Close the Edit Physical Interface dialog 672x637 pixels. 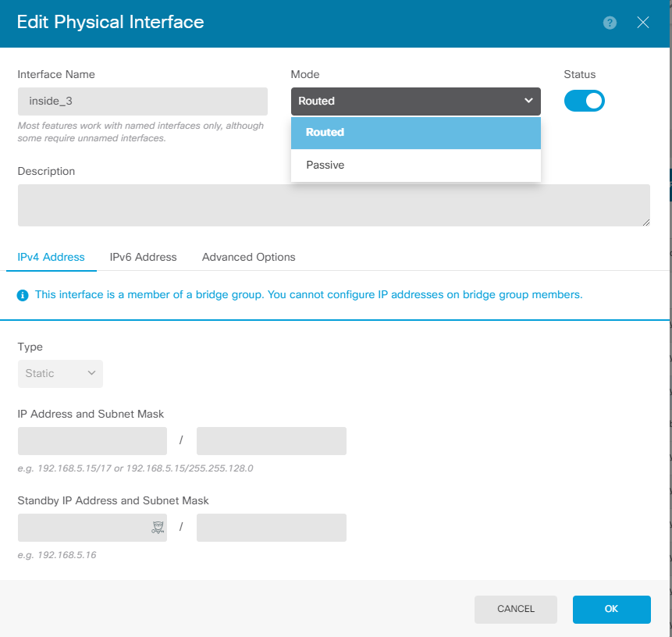pyautogui.click(x=643, y=23)
